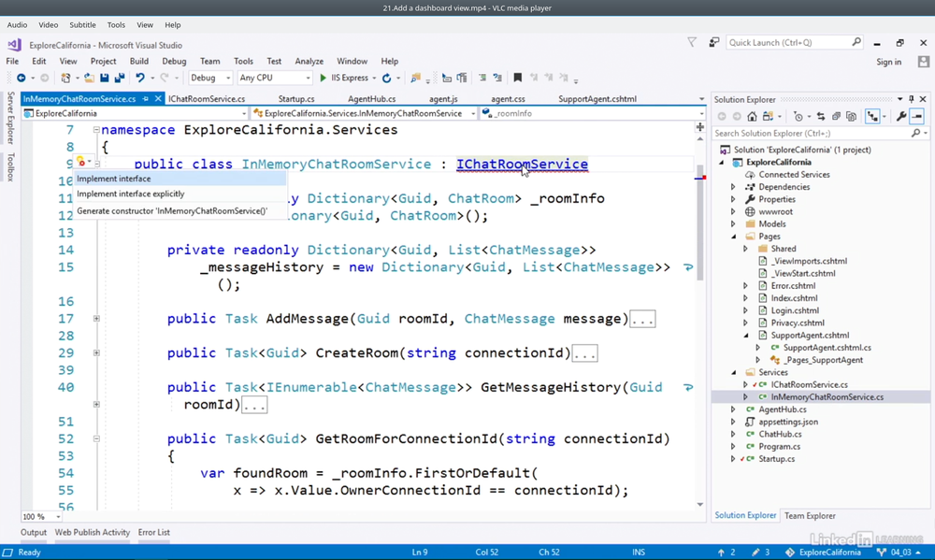
Task: Click the Collapse All icon in Solution Explorer
Action: [836, 116]
